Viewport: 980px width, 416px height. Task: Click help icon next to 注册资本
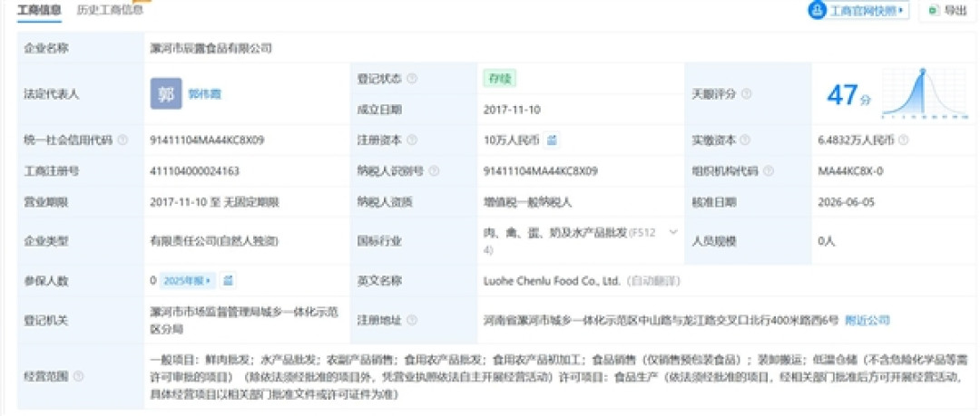click(412, 140)
